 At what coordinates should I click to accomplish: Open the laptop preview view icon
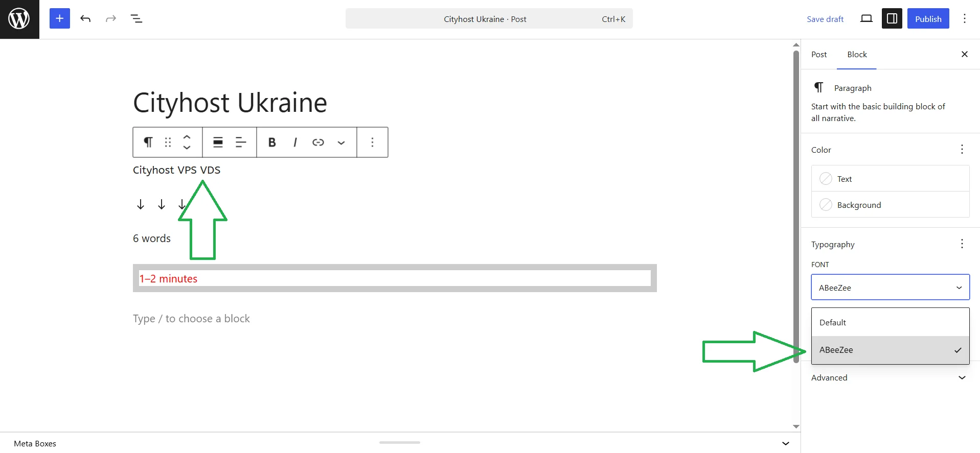click(866, 19)
